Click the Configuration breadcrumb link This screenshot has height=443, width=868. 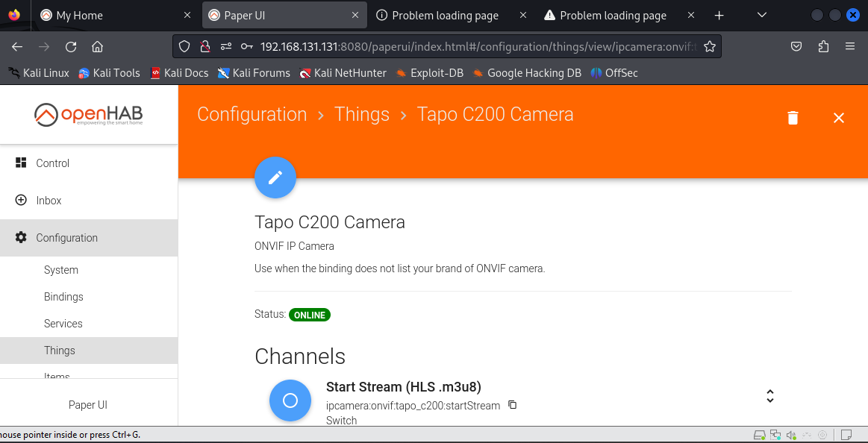click(x=252, y=114)
